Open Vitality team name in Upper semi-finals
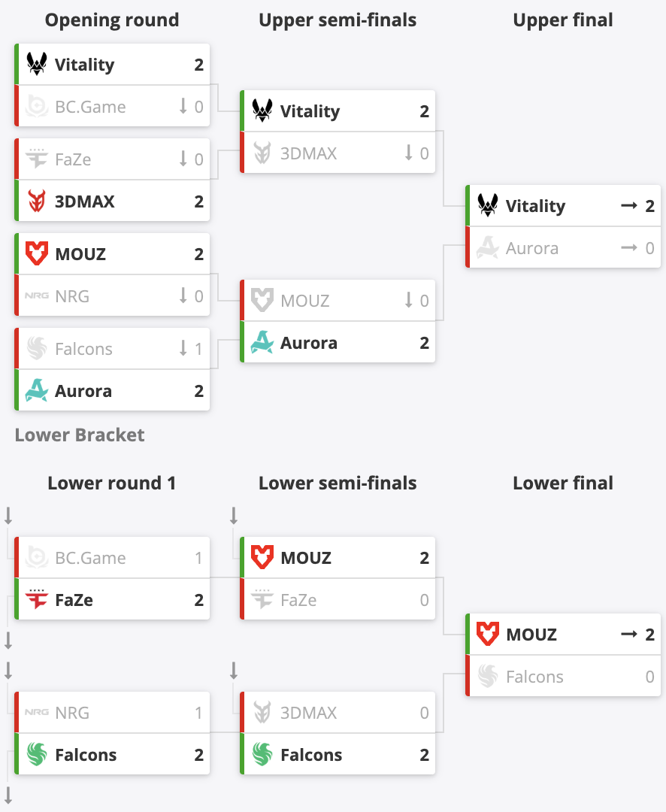Image resolution: width=666 pixels, height=812 pixels. coord(310,111)
